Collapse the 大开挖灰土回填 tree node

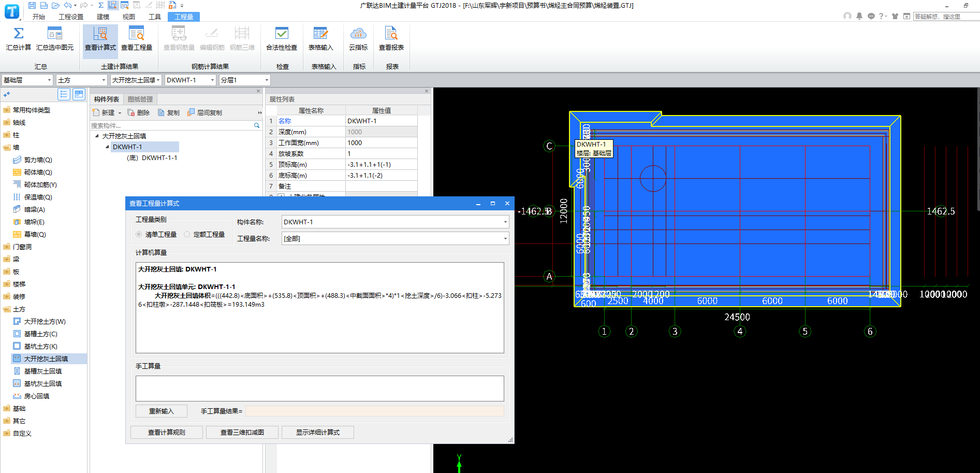(x=97, y=136)
